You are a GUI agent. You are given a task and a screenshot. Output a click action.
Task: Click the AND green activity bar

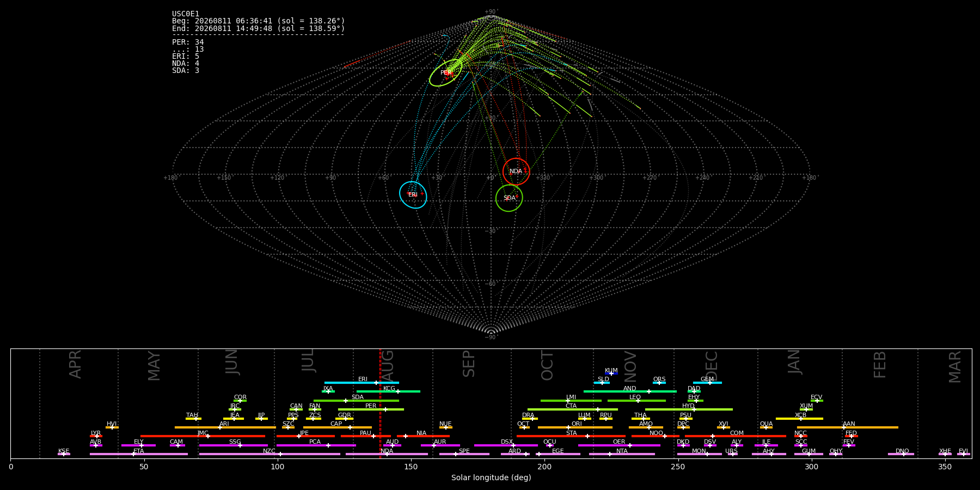point(630,391)
